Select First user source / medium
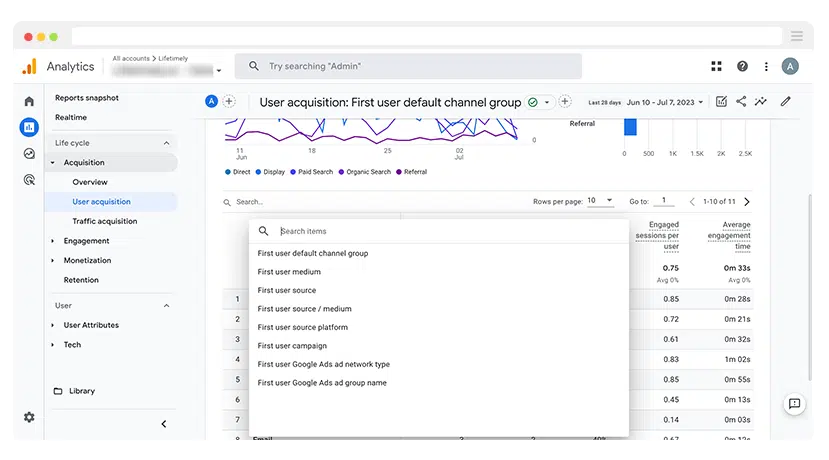The image size is (829, 460). pos(305,309)
